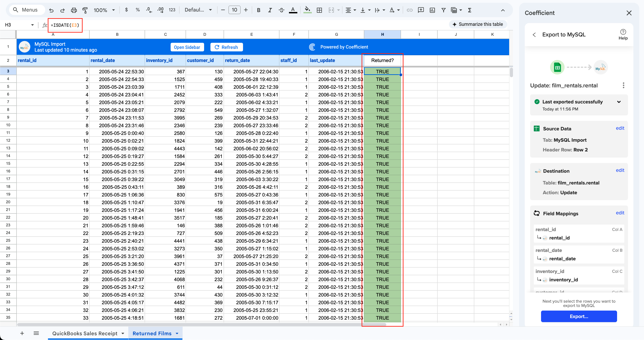Click the Refresh button in the banner
644x340 pixels.
pos(226,47)
